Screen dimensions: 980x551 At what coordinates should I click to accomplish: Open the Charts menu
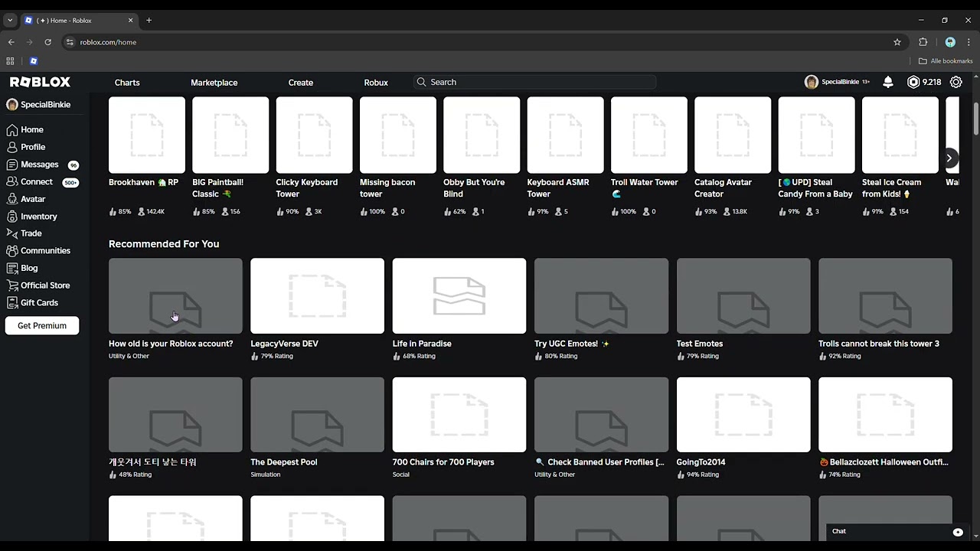[127, 83]
